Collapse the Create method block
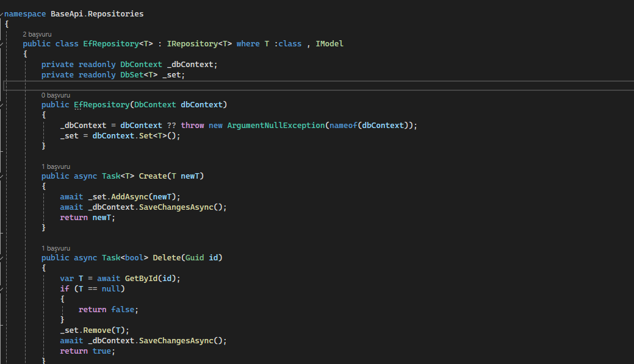The image size is (634, 364). [x=2, y=177]
